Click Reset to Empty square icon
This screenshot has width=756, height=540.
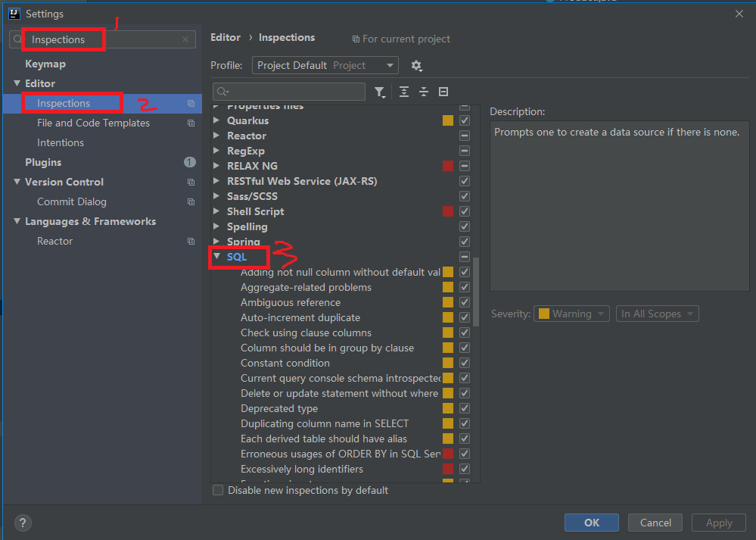click(443, 92)
